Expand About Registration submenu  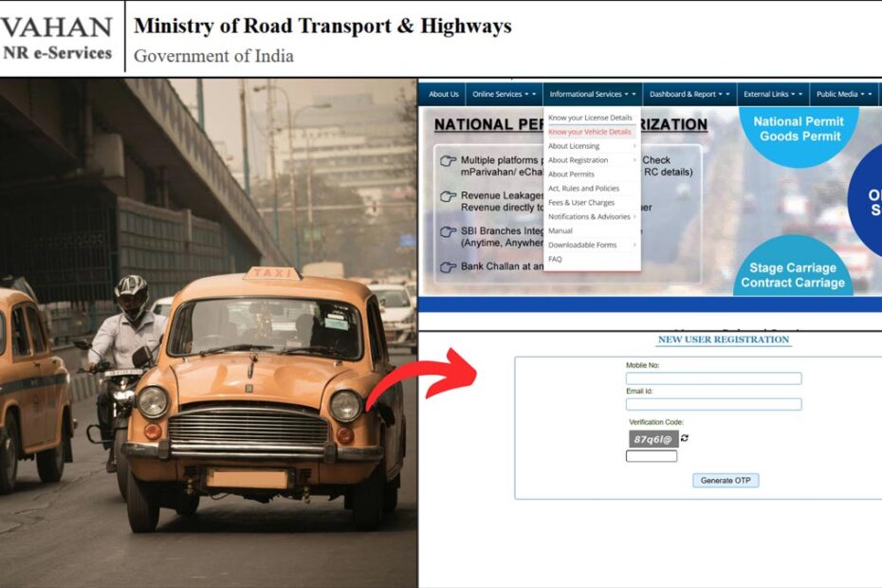coord(592,159)
